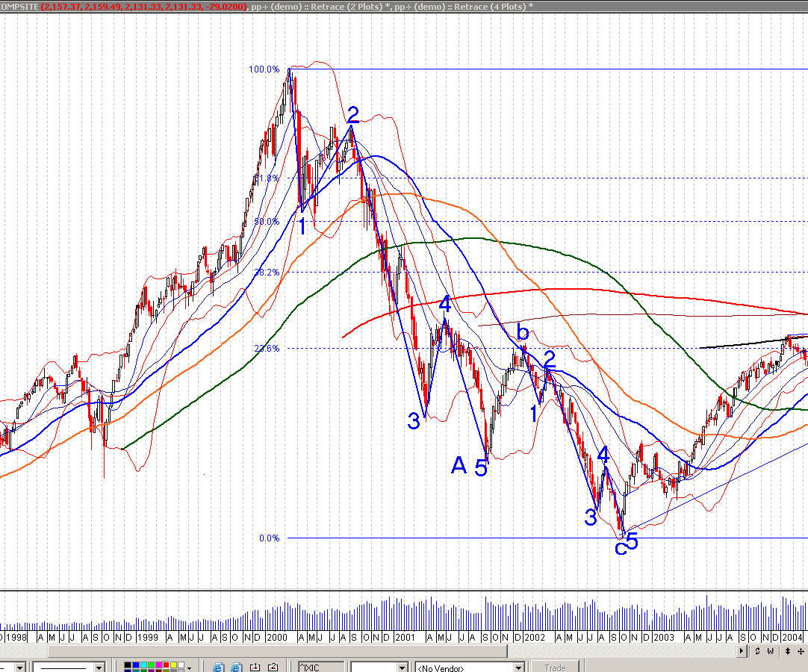Click the 1999 year label on time axis
The image size is (808, 672).
pyautogui.click(x=147, y=638)
